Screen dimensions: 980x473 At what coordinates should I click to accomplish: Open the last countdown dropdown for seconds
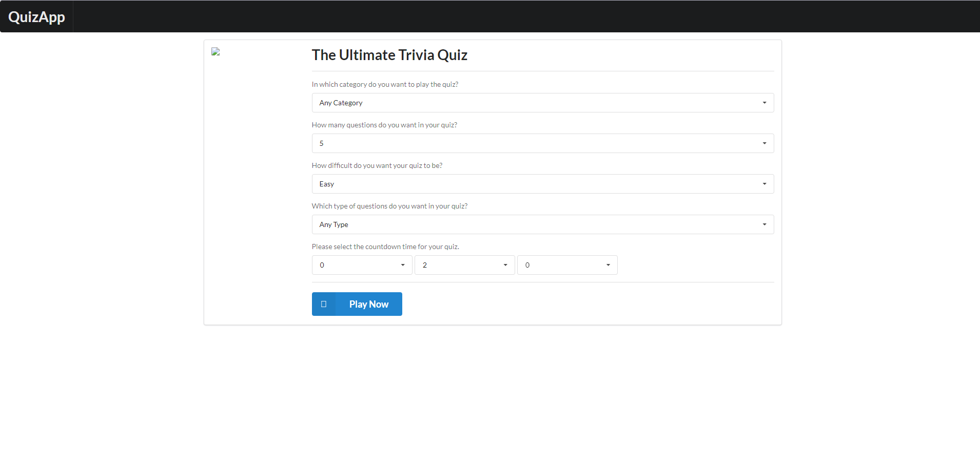tap(567, 265)
